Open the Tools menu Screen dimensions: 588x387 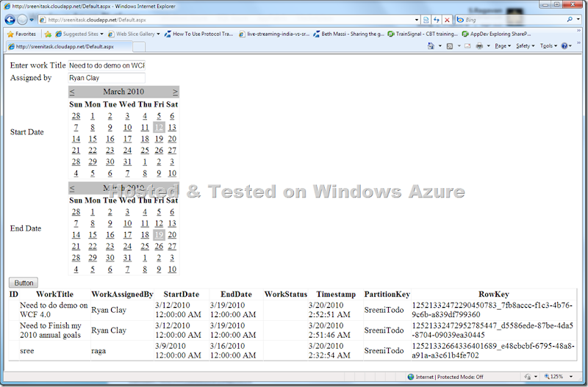pyautogui.click(x=548, y=46)
